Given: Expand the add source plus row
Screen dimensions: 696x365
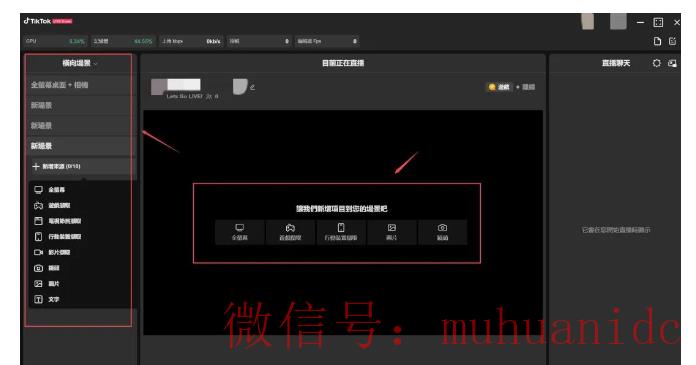Looking at the screenshot, I should 80,167.
